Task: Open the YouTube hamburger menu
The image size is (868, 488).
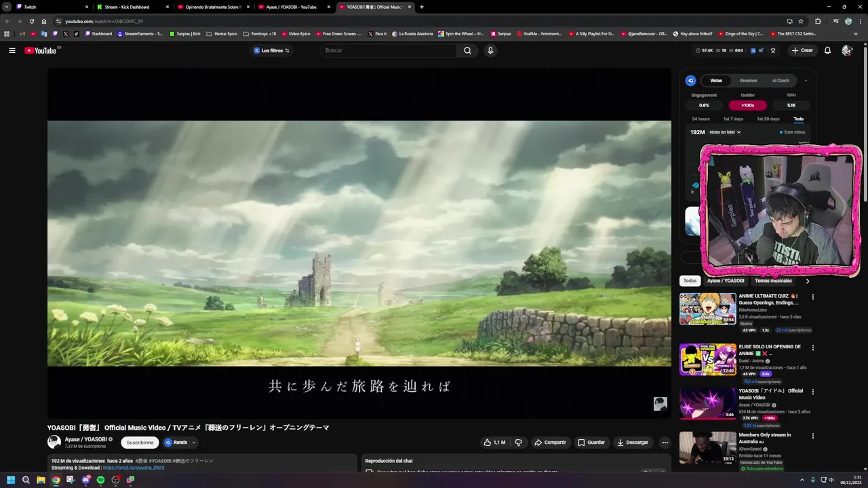Action: click(x=12, y=50)
